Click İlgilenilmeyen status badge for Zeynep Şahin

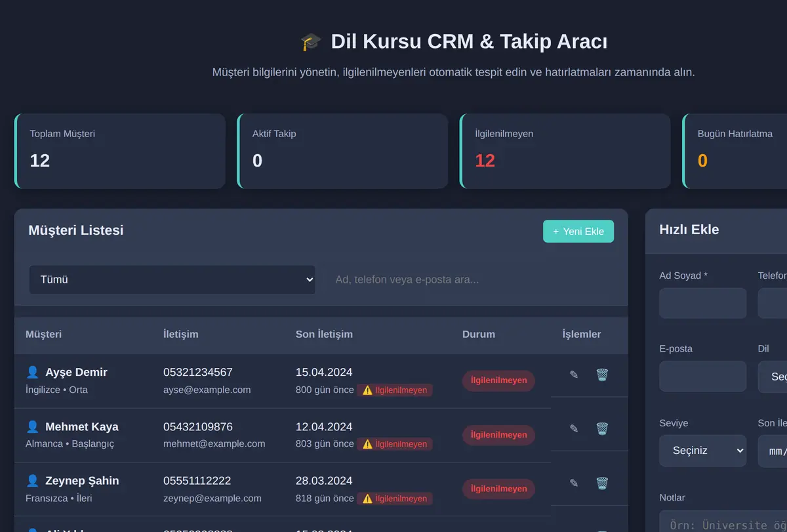tap(498, 489)
